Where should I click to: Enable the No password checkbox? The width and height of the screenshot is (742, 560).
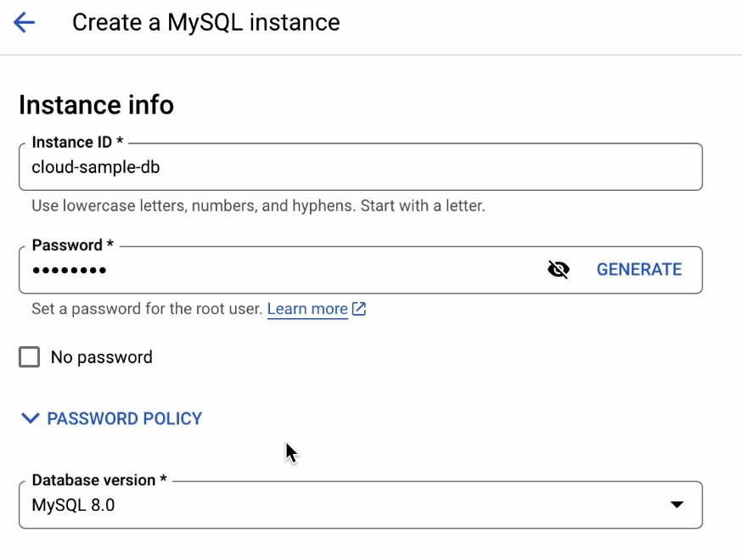pyautogui.click(x=30, y=357)
